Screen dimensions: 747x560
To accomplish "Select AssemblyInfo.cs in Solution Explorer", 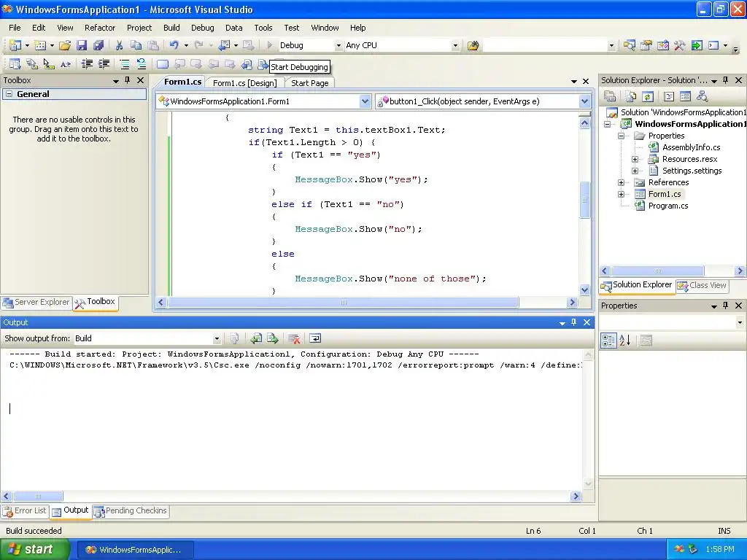I will pos(691,147).
